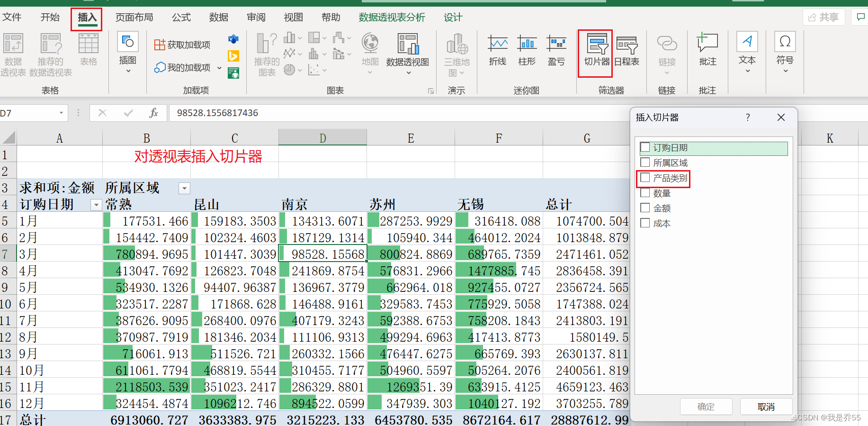
Task: Close the Insert Slicer dialog
Action: point(781,118)
